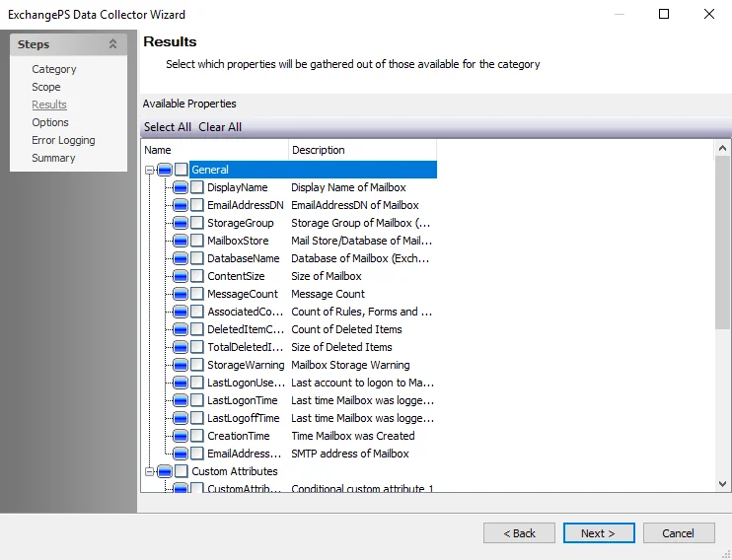
Task: Check the MessageCount checkbox
Action: pos(197,294)
